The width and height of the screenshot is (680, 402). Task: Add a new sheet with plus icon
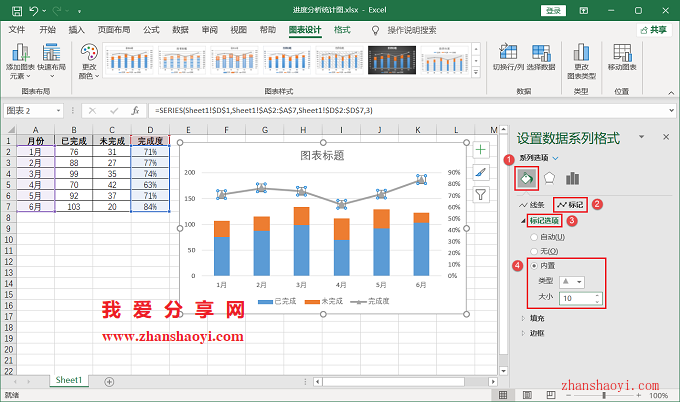109,382
